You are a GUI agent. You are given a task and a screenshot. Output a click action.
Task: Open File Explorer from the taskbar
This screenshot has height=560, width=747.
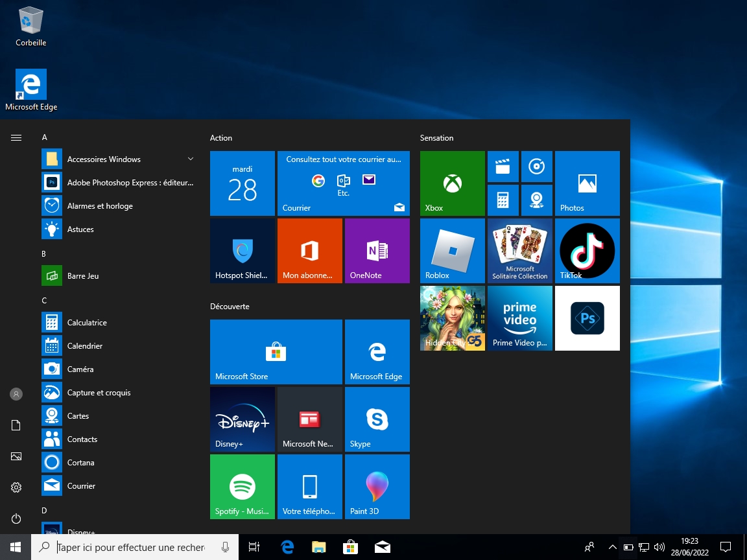318,547
